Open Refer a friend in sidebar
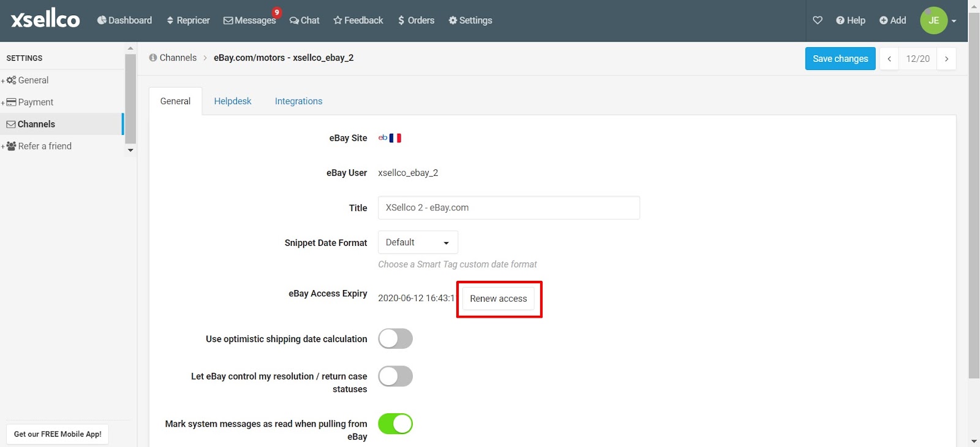The image size is (980, 447). (x=45, y=146)
